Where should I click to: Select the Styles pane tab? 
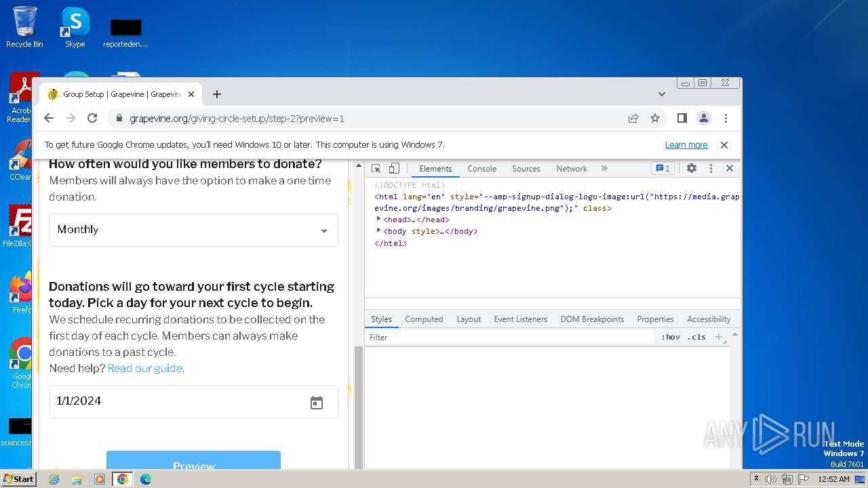[381, 319]
